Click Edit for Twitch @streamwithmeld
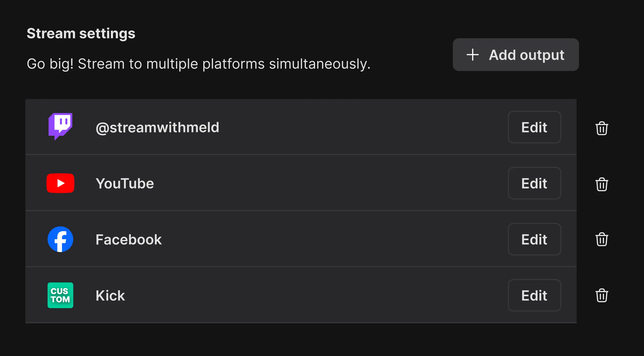644x356 pixels. (x=535, y=127)
